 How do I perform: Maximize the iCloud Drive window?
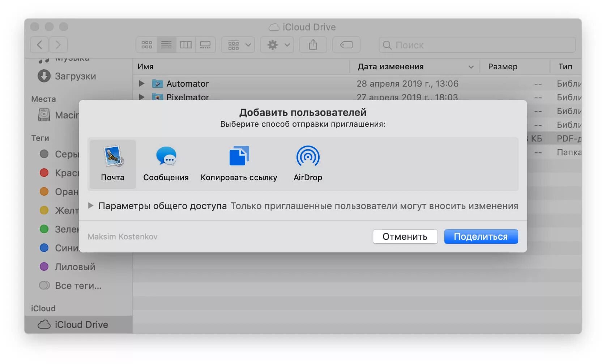[64, 27]
